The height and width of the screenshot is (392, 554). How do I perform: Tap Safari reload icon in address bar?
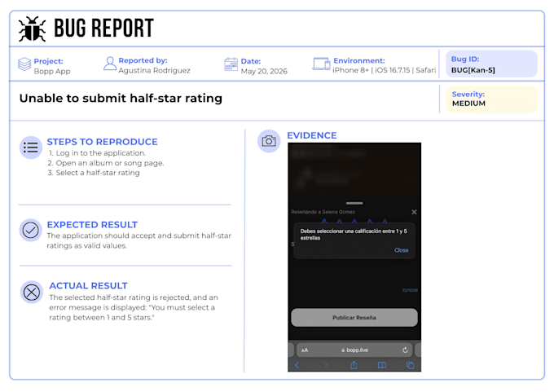[x=405, y=350]
